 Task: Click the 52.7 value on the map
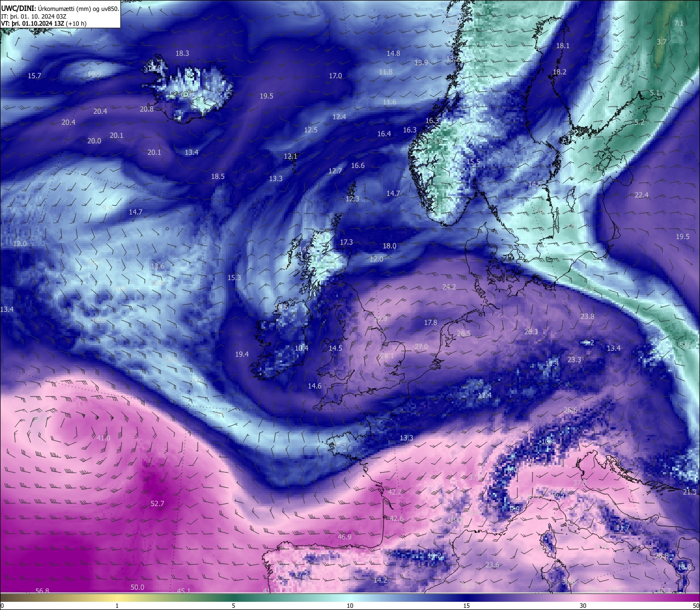coord(157,503)
